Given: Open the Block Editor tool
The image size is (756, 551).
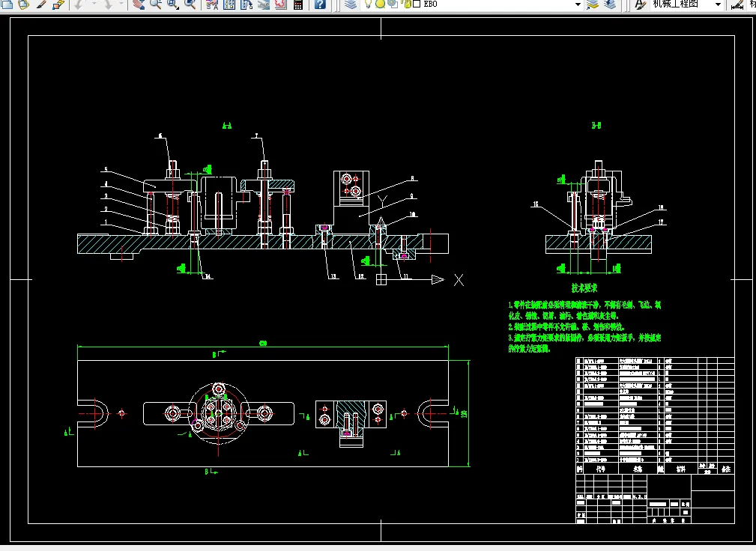Looking at the screenshot, I should (58, 4).
